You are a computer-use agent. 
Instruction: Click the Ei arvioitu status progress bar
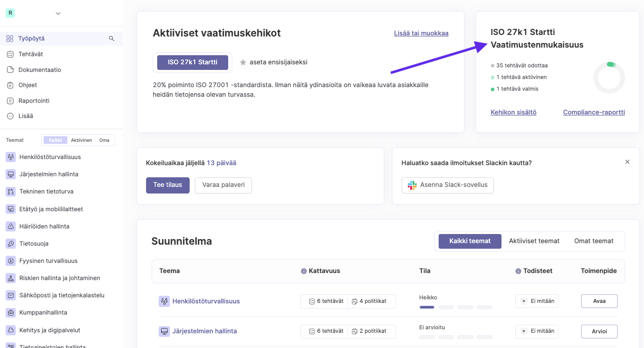[456, 337]
